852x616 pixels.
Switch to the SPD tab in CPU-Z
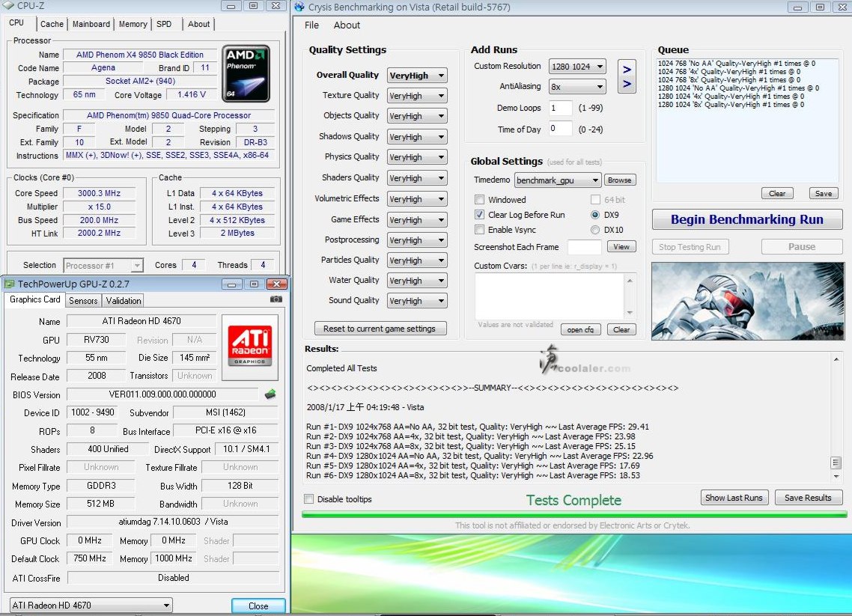coord(164,24)
